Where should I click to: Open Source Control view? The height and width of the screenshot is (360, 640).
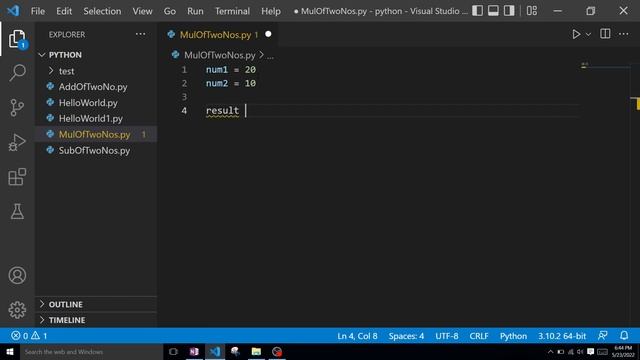[x=17, y=108]
